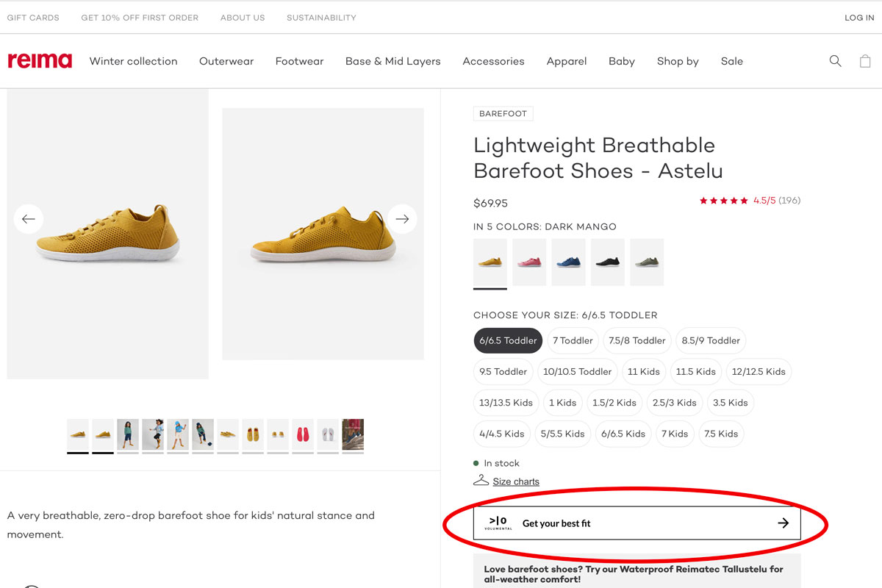Expand the Outerwear menu
882x588 pixels.
pos(226,62)
